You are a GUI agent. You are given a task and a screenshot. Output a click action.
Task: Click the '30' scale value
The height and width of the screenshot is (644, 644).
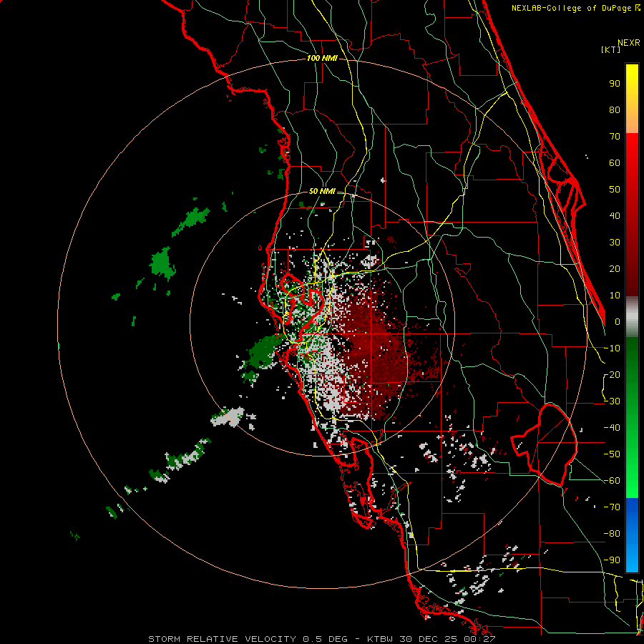pos(615,243)
